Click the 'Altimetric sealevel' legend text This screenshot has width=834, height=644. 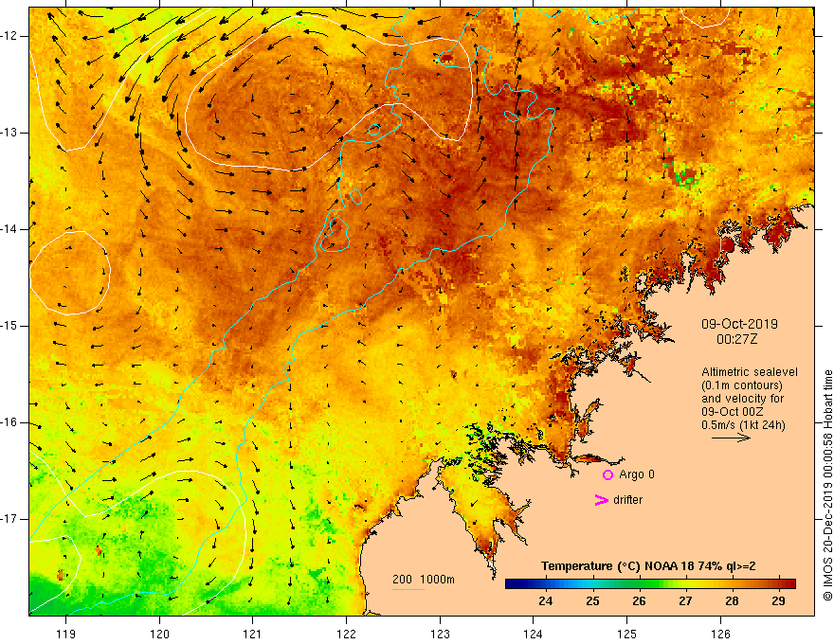point(749,372)
